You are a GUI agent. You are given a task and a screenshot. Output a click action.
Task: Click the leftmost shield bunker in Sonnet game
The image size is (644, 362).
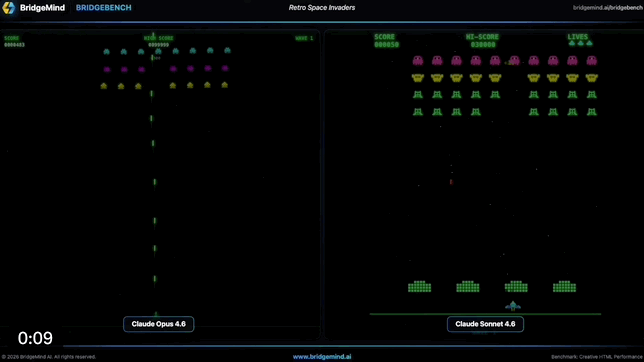[x=419, y=286]
